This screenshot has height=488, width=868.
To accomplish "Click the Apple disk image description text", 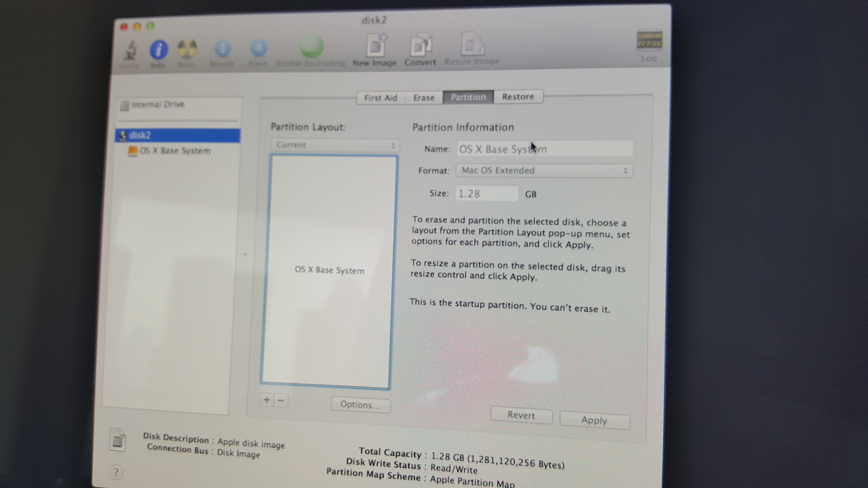I will click(x=251, y=443).
